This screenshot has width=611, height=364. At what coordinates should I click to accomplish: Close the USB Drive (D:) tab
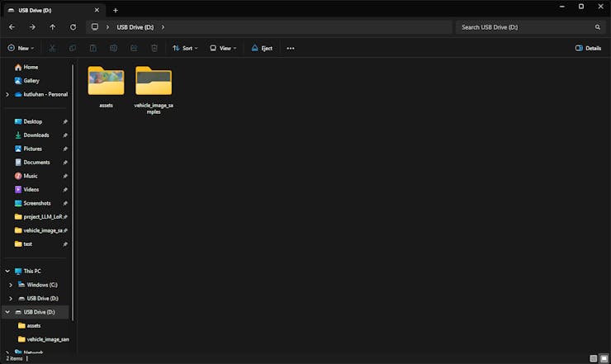pos(97,10)
